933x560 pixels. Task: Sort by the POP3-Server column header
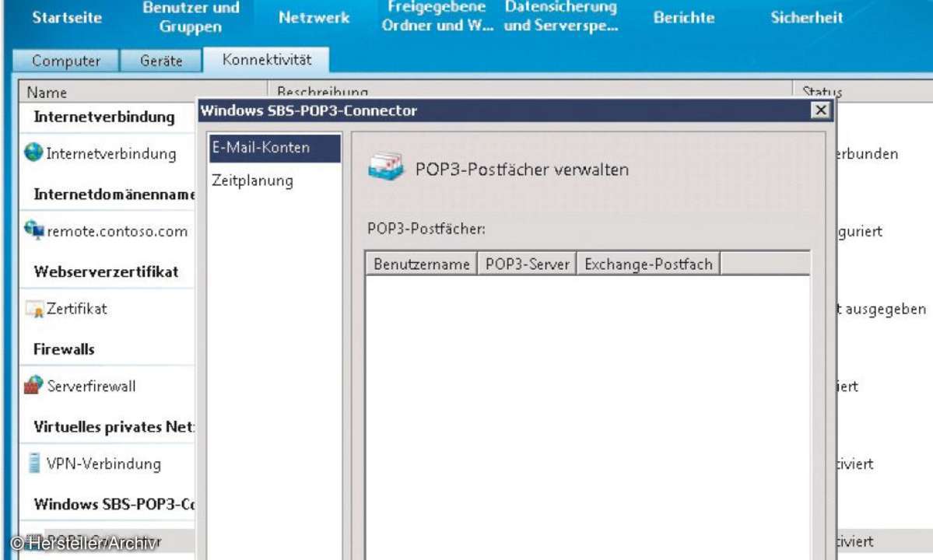pos(527,264)
